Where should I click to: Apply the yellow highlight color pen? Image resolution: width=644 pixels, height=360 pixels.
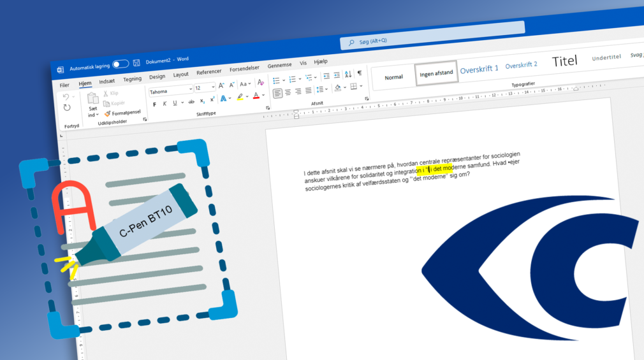(240, 97)
